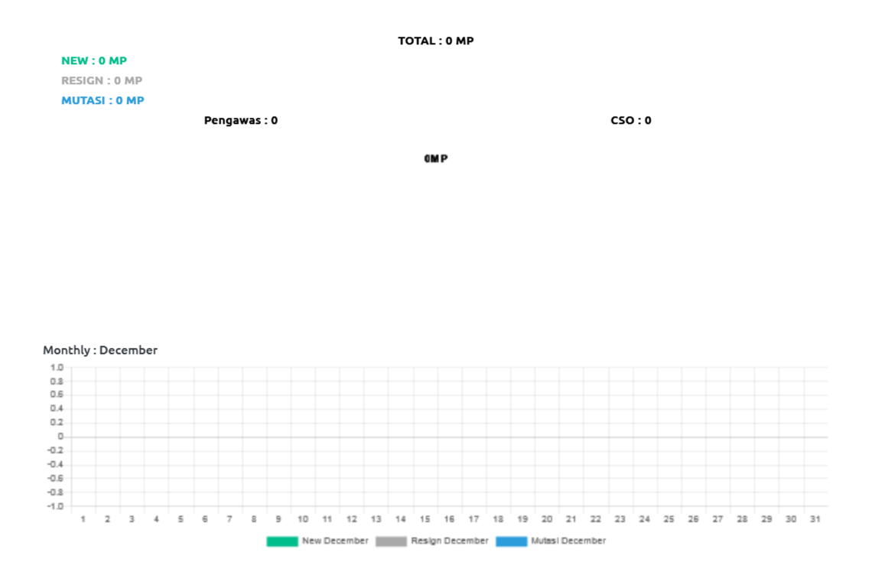
Task: Click the 'New December' legend label
Action: pyautogui.click(x=335, y=541)
